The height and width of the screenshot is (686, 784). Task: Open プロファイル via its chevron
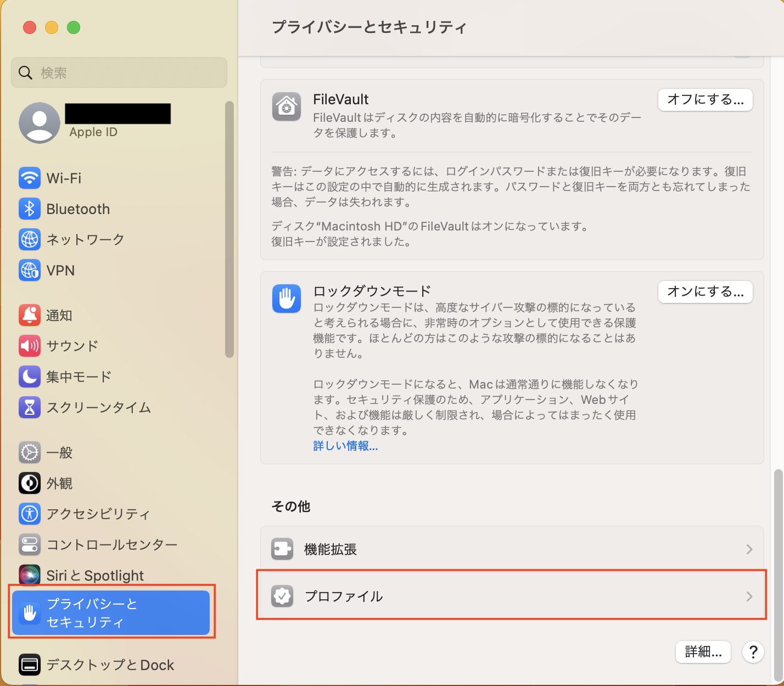[x=749, y=596]
